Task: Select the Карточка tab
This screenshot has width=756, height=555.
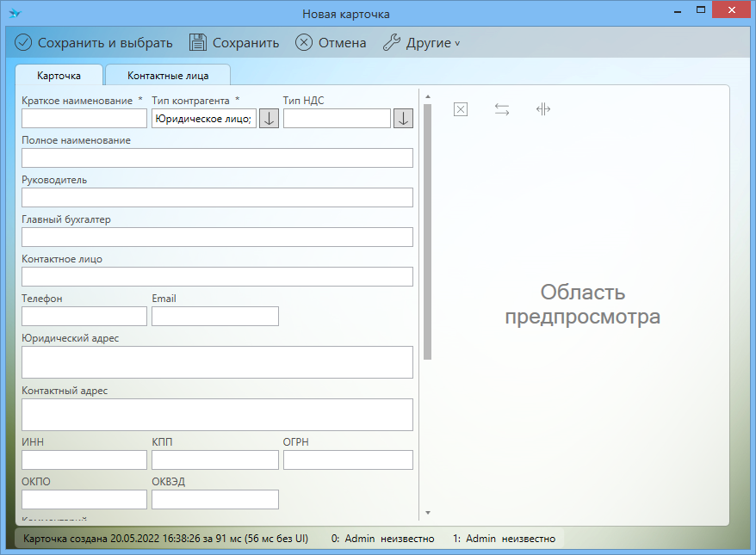Action: [59, 76]
